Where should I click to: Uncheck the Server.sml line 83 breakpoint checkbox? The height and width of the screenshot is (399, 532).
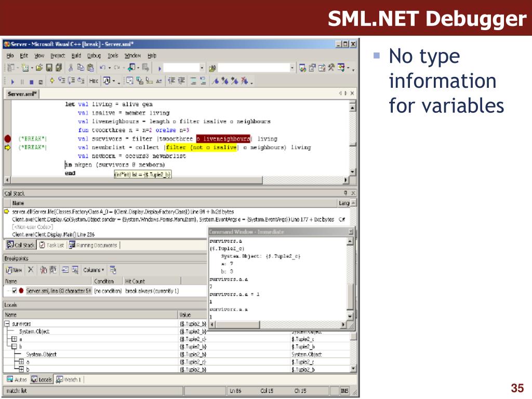pos(14,291)
